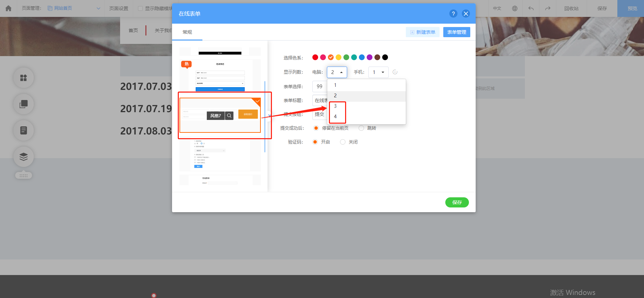Close the 在线表单 dialog
This screenshot has height=298, width=644.
pyautogui.click(x=466, y=14)
